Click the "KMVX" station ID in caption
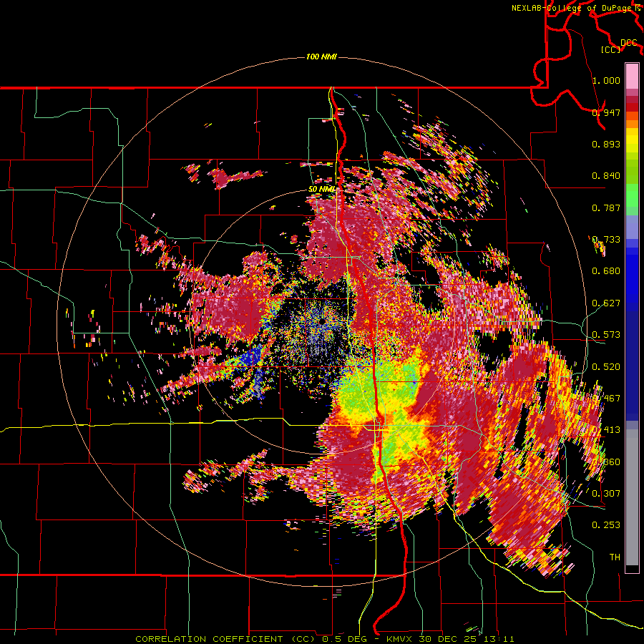644x644 pixels. (x=400, y=639)
